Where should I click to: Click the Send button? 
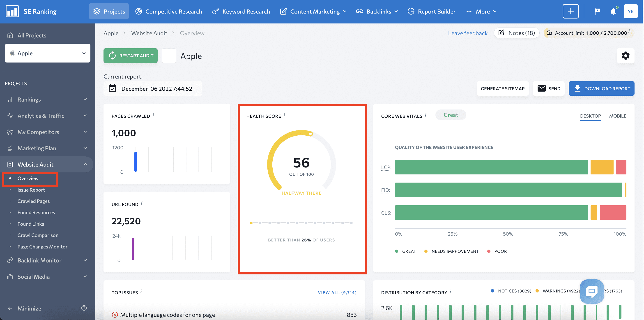tap(548, 88)
